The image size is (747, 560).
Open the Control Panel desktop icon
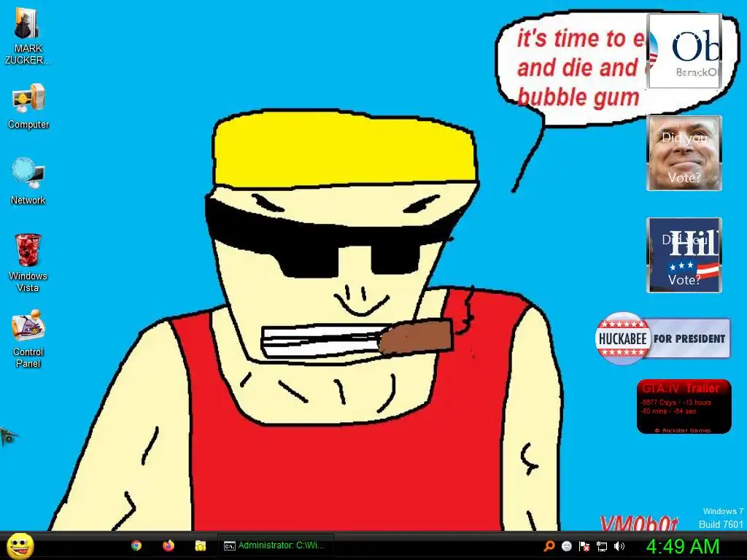[28, 338]
